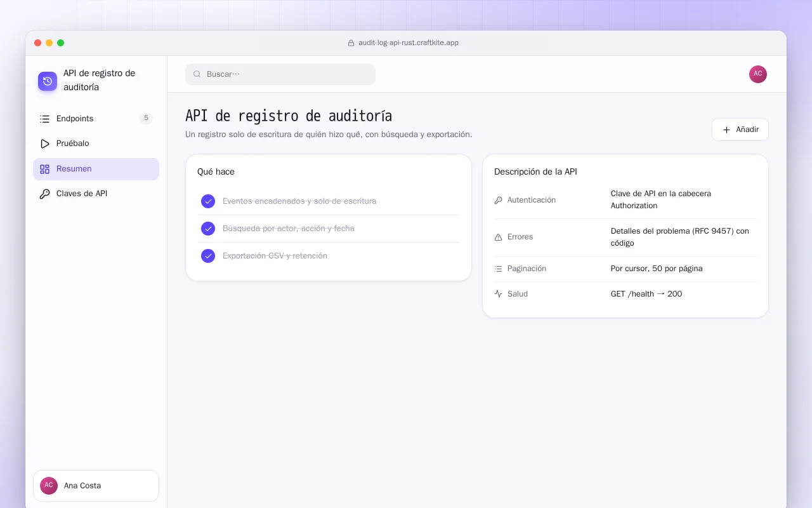
Task: Click the audit-log-api-rust.craftkite.app URL
Action: coord(409,43)
